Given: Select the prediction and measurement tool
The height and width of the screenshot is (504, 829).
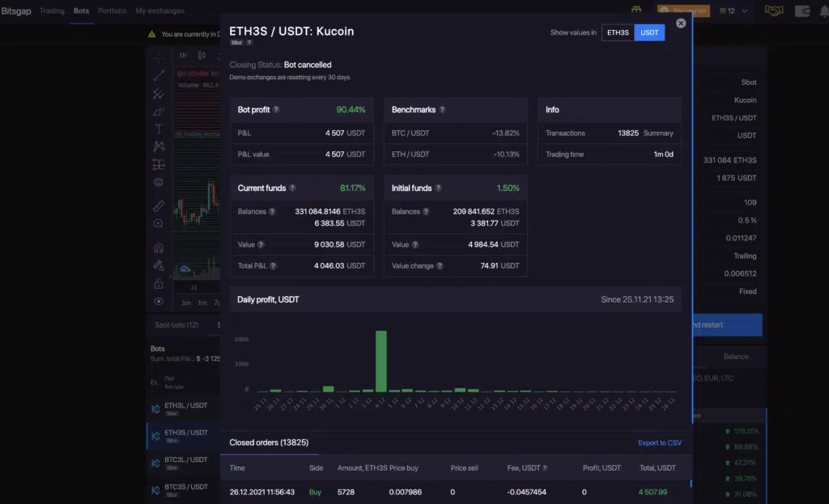Looking at the screenshot, I should (x=159, y=164).
